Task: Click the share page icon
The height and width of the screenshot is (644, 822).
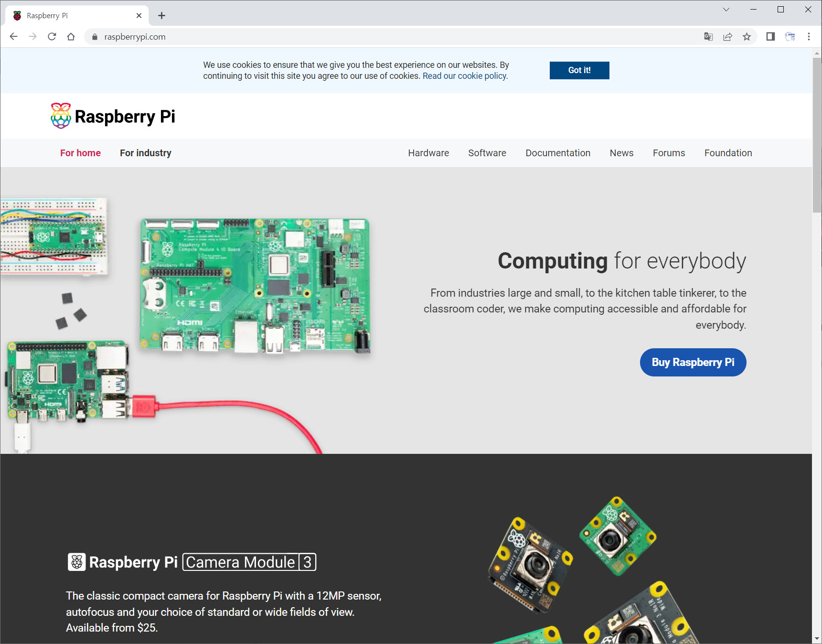Action: pos(727,37)
